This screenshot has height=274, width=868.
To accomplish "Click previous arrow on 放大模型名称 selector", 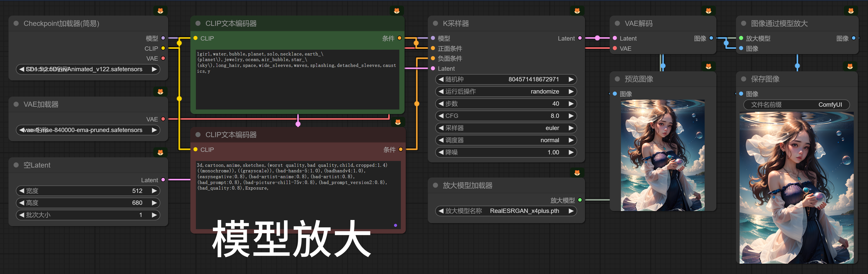I will (441, 211).
